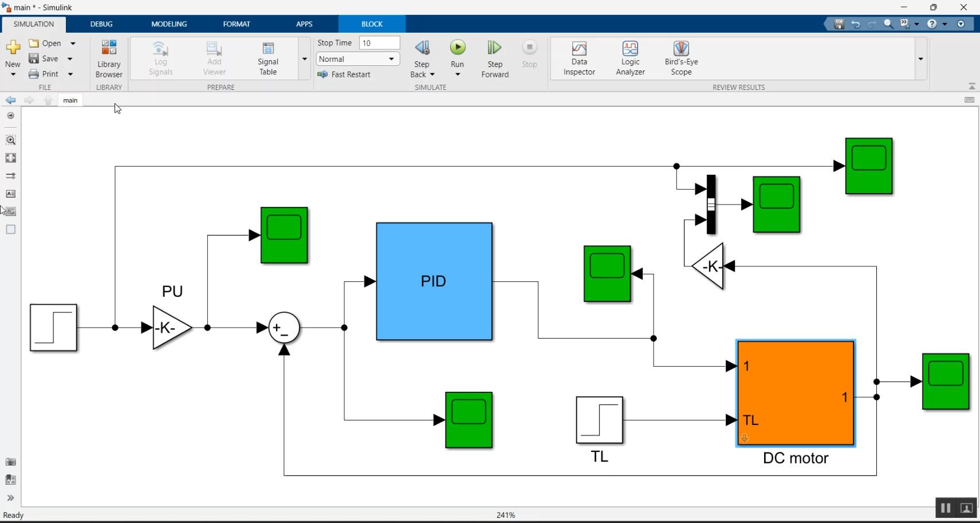Screen dimensions: 980x523
Task: Expand the Review Results gallery arrow
Action: (920, 59)
